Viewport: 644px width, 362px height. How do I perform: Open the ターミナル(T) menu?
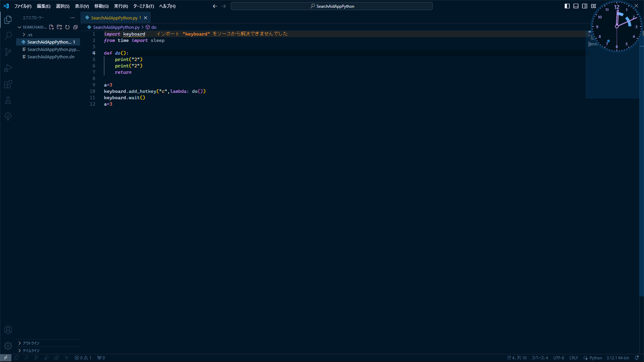tap(144, 6)
